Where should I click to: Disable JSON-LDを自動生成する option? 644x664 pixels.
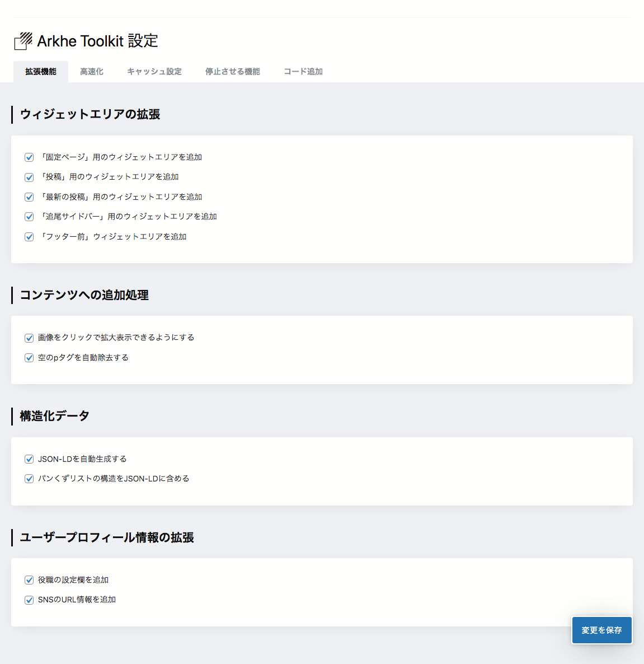29,459
